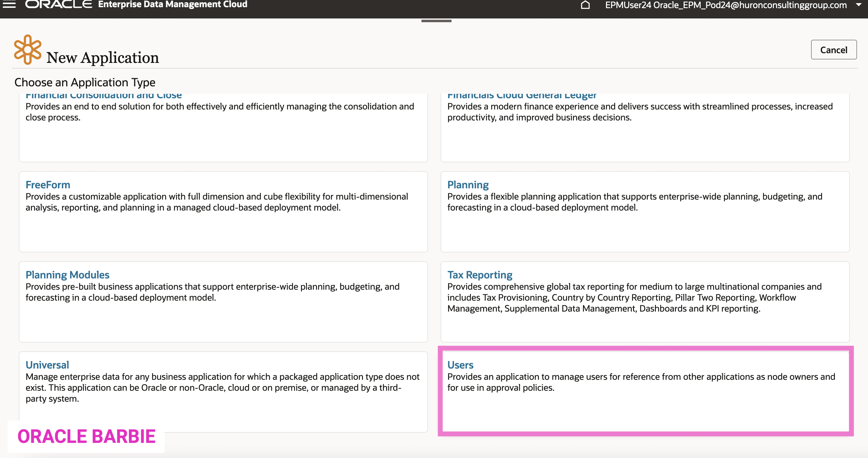Choose the Users application type
868x458 pixels.
coord(460,365)
